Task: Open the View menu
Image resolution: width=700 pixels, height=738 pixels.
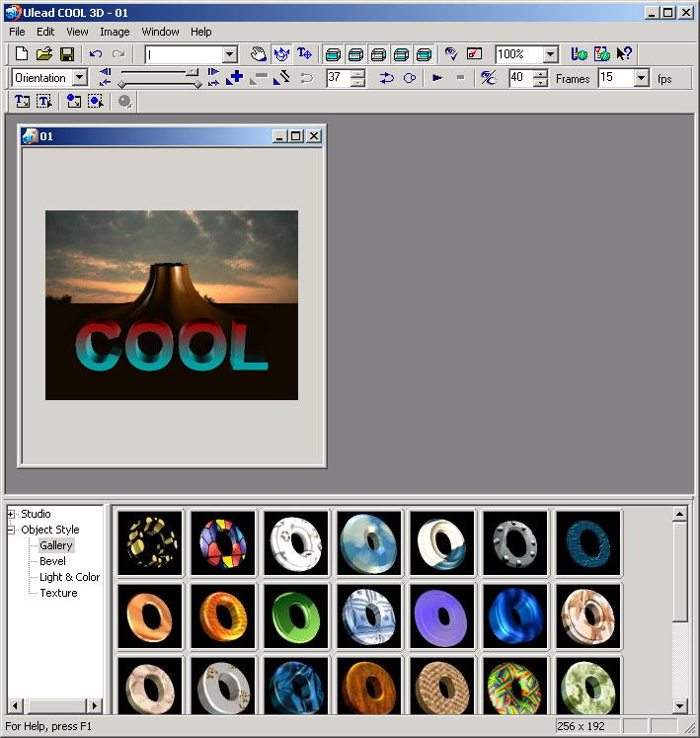Action: click(x=77, y=32)
